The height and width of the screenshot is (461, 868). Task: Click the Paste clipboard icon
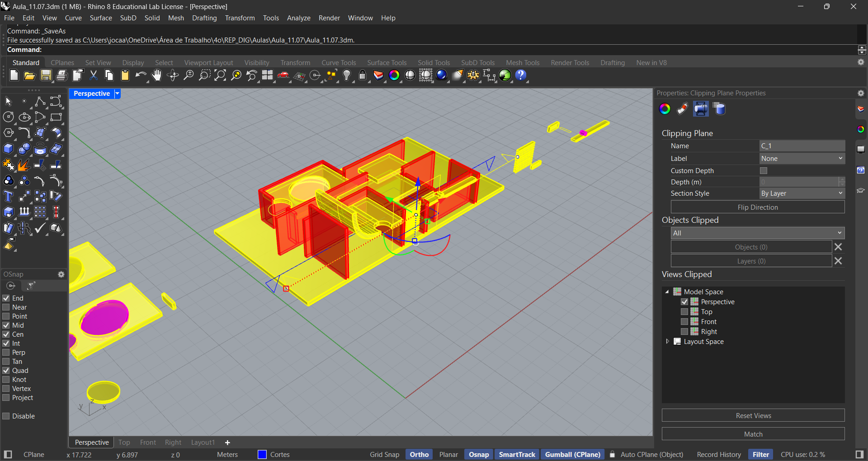click(125, 75)
